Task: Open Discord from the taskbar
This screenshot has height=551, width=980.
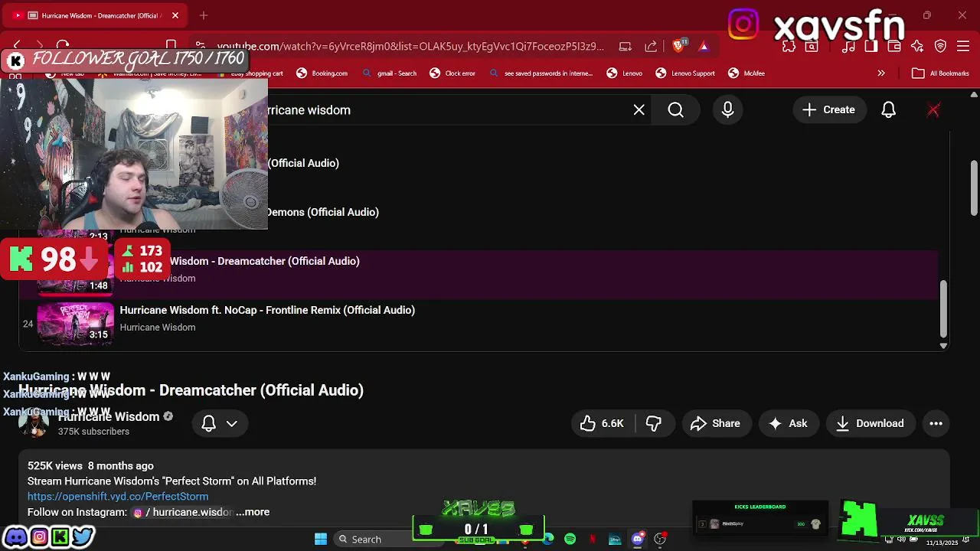Action: 637,540
